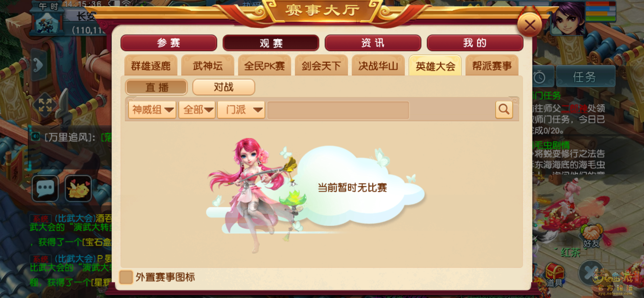This screenshot has width=644, height=298.
Task: Expand the 神威组 dropdown
Action: tap(152, 110)
